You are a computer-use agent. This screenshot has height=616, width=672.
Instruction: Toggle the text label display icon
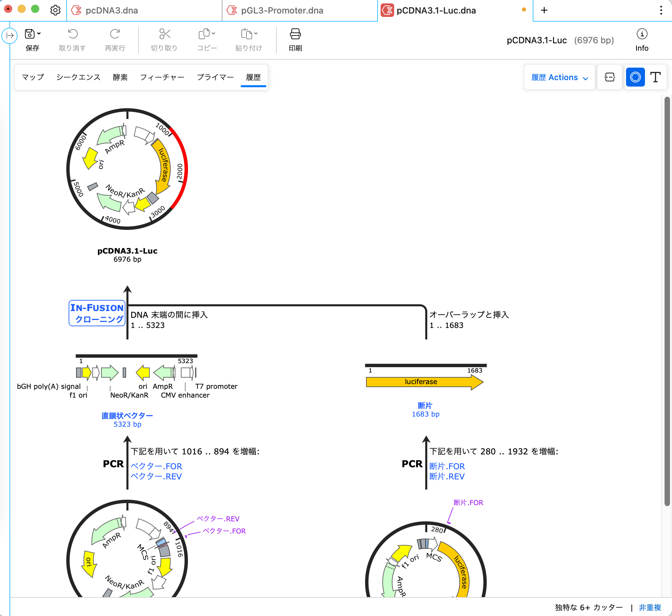point(656,77)
